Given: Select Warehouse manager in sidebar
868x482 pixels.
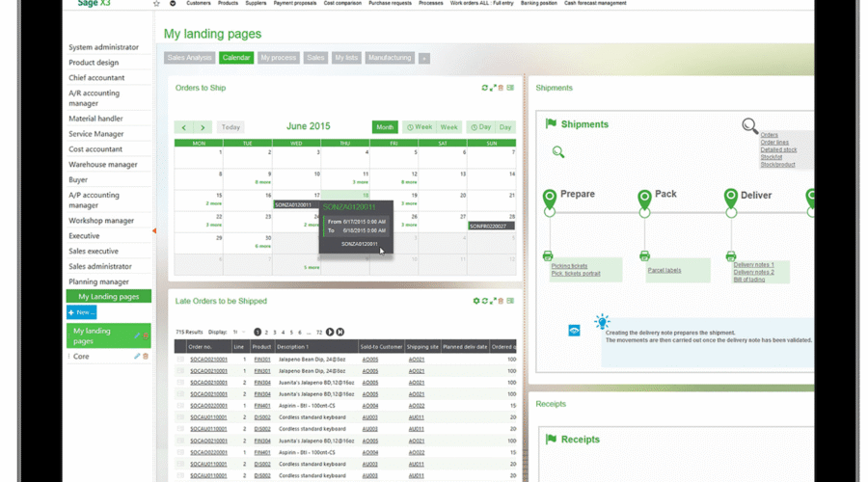Looking at the screenshot, I should 103,164.
